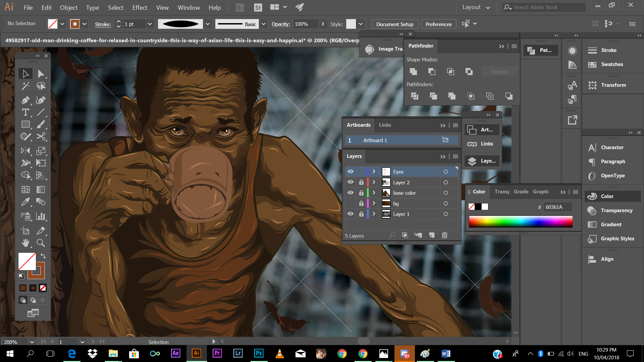The width and height of the screenshot is (644, 362).
Task: Open the stroke weight dropdown
Action: click(x=150, y=24)
